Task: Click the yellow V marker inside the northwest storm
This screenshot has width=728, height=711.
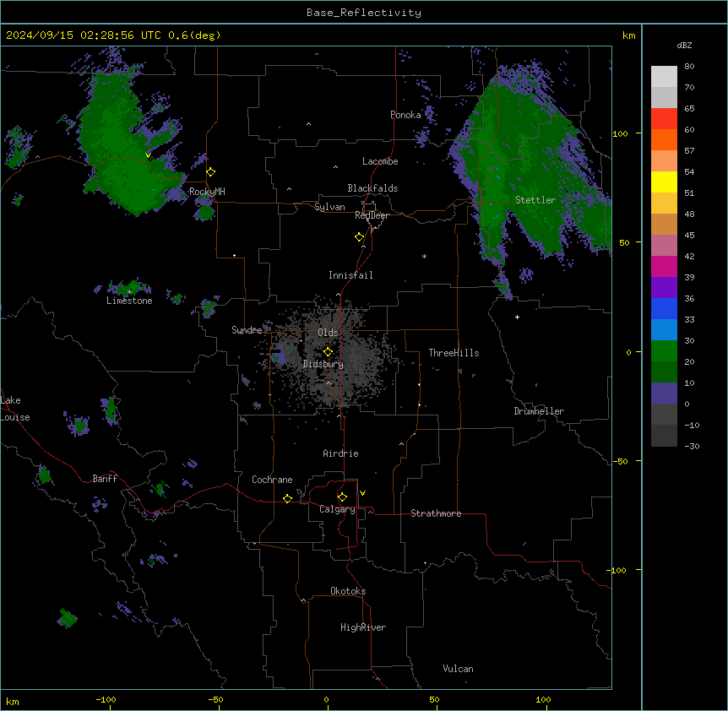Action: 148,155
